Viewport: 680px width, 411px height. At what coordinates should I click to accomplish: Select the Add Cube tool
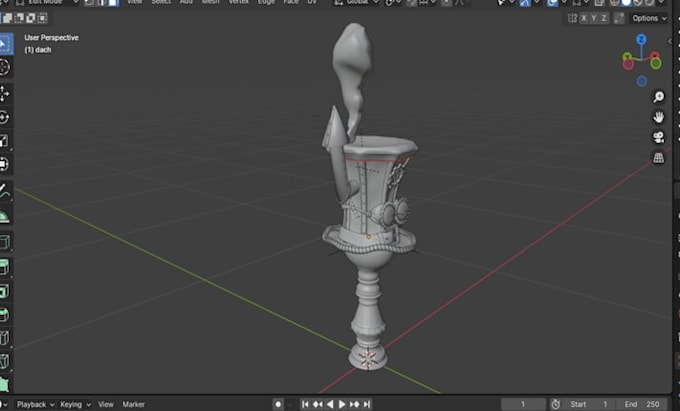click(x=5, y=241)
